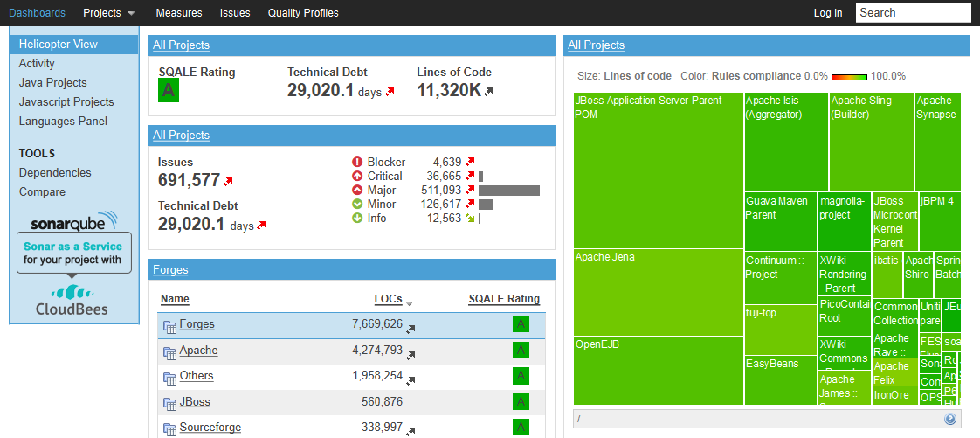Click the 11,320K Lines of Code value
The height and width of the screenshot is (438, 980).
[x=449, y=90]
